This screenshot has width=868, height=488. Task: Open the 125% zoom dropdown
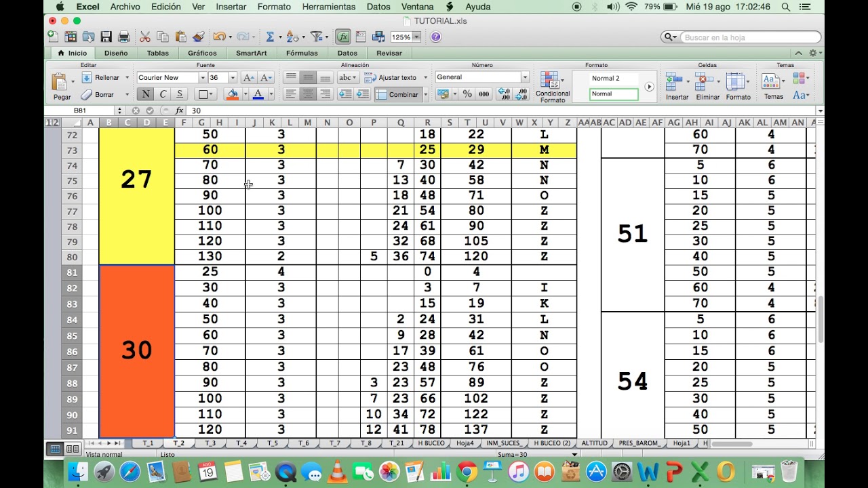(416, 37)
